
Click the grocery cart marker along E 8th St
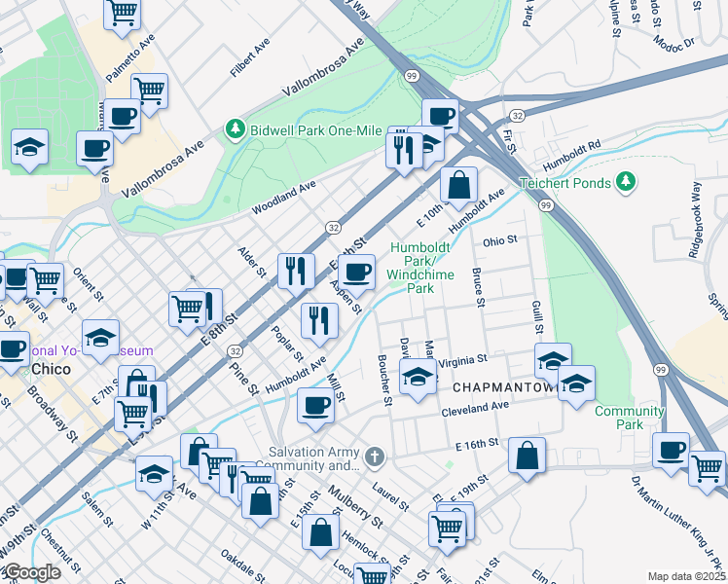click(187, 309)
